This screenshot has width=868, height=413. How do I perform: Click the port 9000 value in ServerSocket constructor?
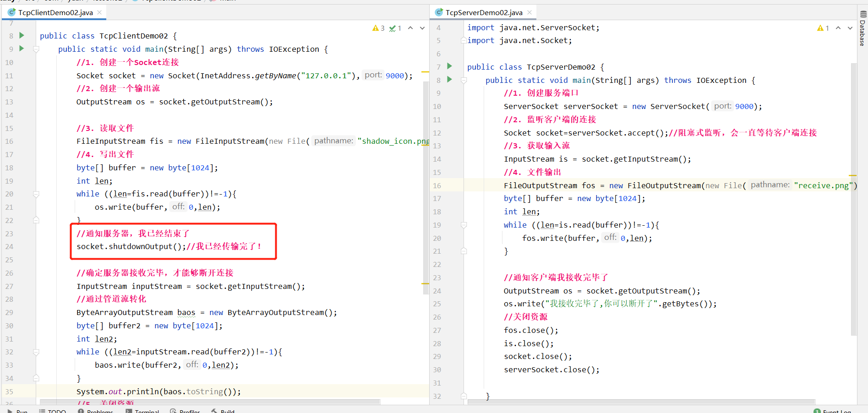pos(744,106)
